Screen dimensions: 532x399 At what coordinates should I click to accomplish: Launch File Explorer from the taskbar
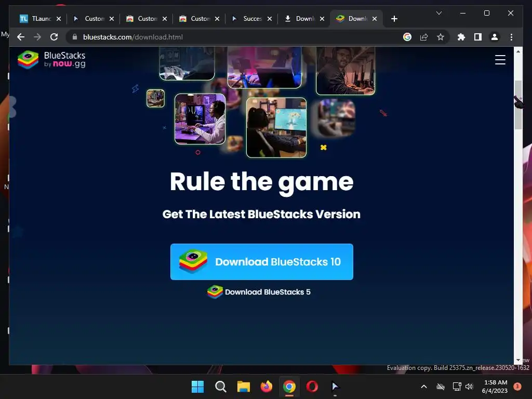point(243,387)
